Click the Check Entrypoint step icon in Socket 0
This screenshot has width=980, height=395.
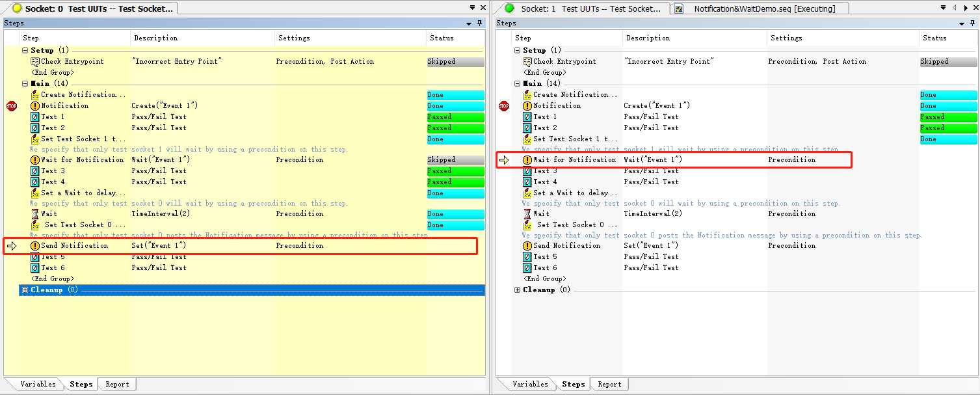pos(35,61)
